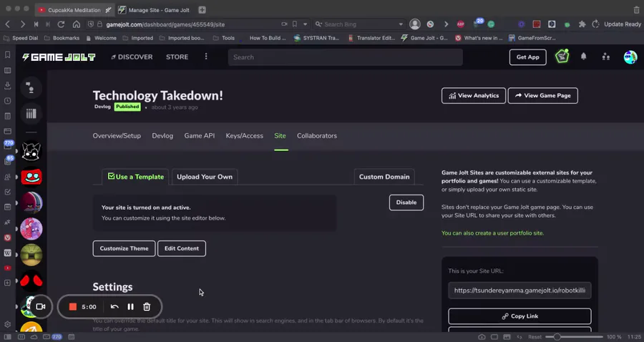This screenshot has height=342, width=644.
Task: Bookmark this page in address bar
Action: [295, 24]
